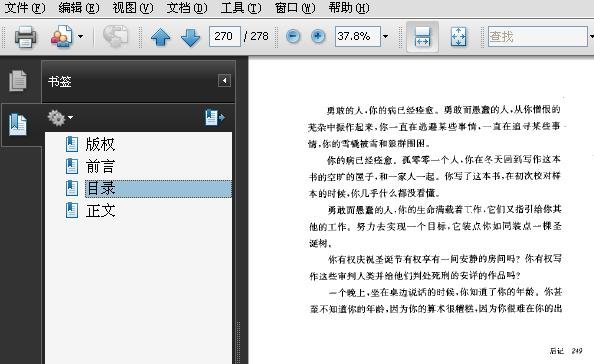Image resolution: width=594 pixels, height=364 pixels.
Task: Collapse the 书签 bookmarks panel
Action: pyautogui.click(x=224, y=80)
